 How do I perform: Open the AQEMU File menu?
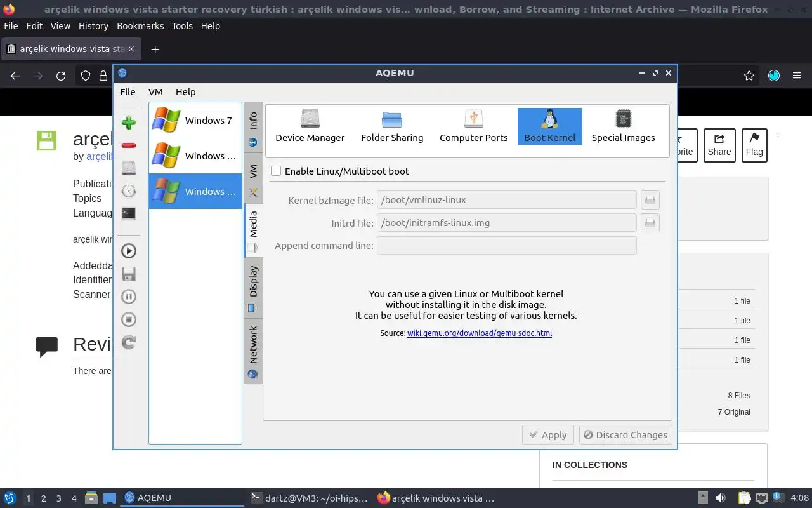coord(128,92)
